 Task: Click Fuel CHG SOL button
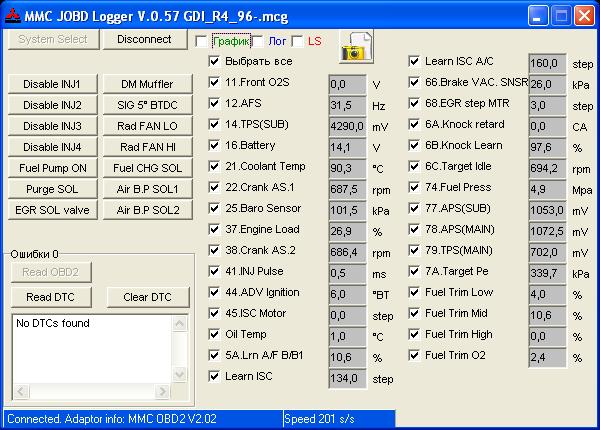(x=147, y=168)
